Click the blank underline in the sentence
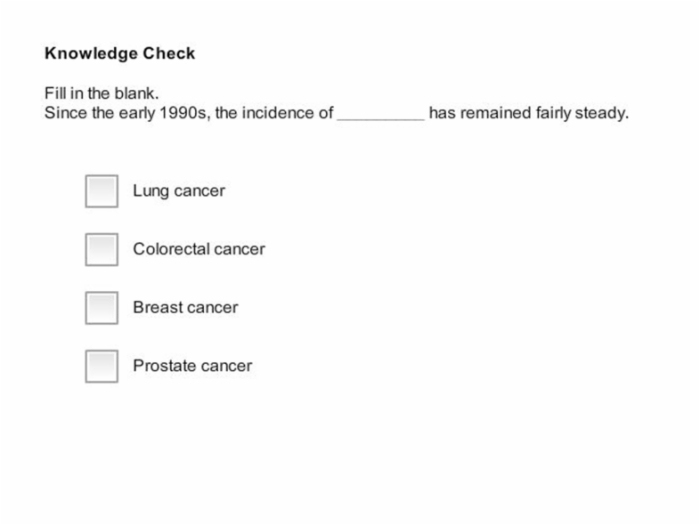The width and height of the screenshot is (700, 525). 381,119
